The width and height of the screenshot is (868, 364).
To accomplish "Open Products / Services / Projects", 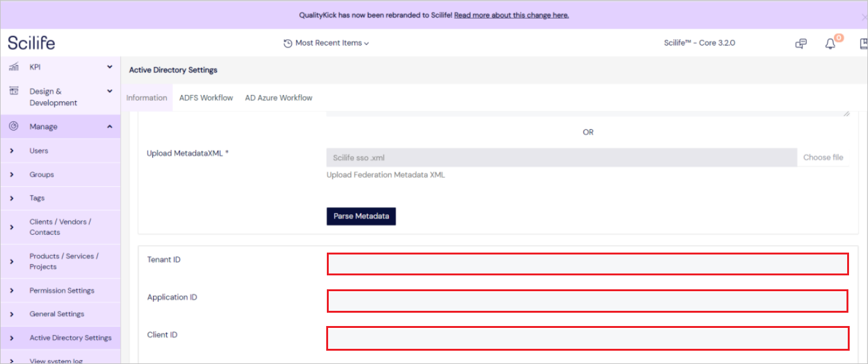I will pyautogui.click(x=64, y=261).
